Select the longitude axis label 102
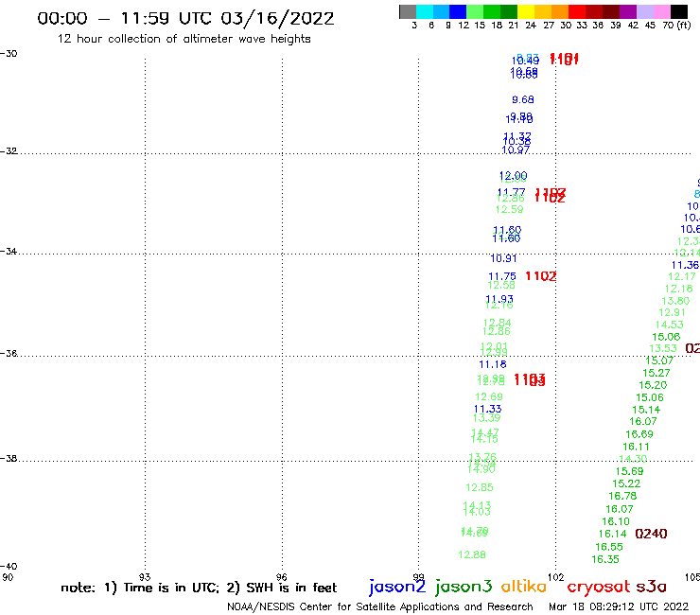 (x=556, y=577)
